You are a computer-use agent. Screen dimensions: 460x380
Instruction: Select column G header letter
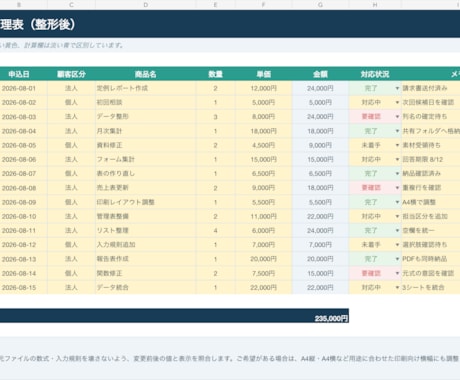point(320,5)
